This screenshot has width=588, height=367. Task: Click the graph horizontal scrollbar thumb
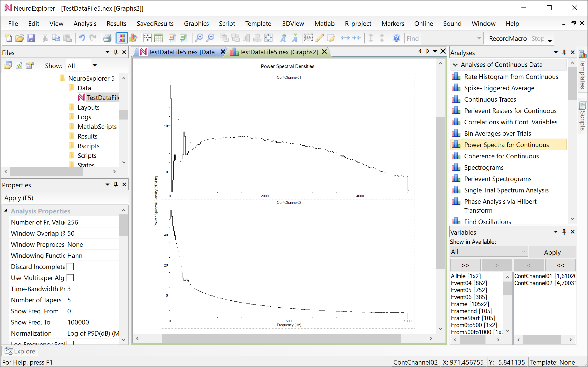(x=281, y=338)
